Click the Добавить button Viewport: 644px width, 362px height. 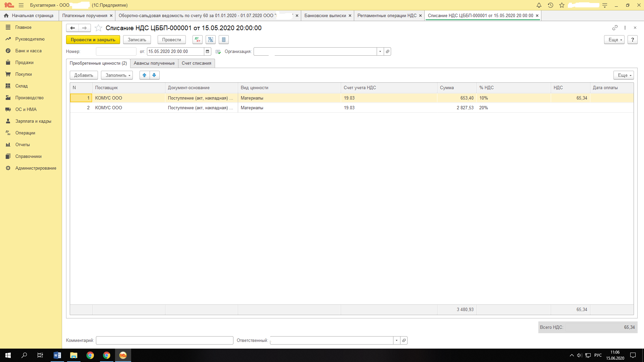tap(84, 75)
